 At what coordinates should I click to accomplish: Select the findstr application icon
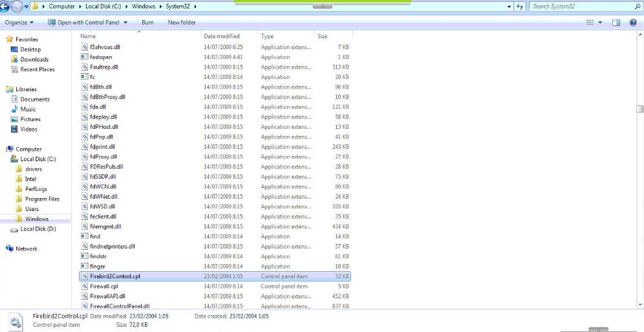point(85,256)
